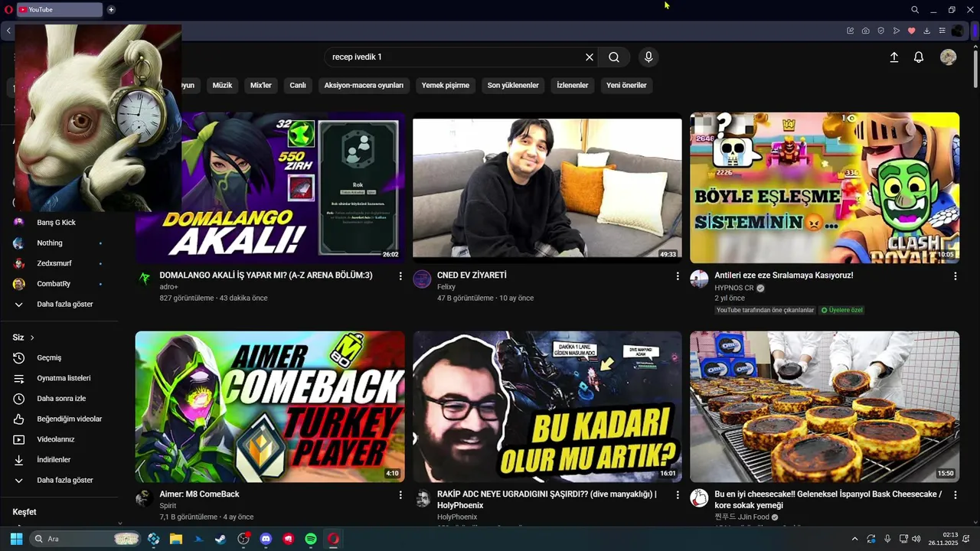Open OBS Studio from the taskbar
The height and width of the screenshot is (551, 980).
pyautogui.click(x=243, y=539)
